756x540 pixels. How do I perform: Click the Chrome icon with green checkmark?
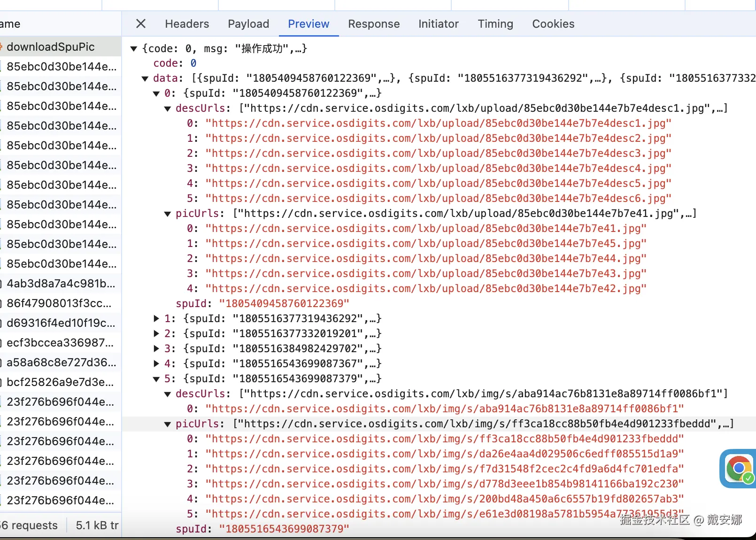[738, 469]
